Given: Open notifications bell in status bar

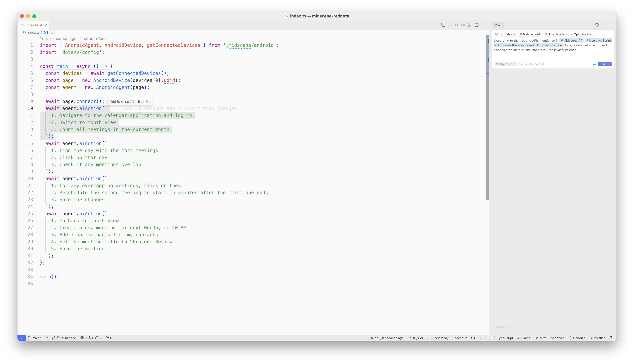Looking at the screenshot, I should point(611,338).
